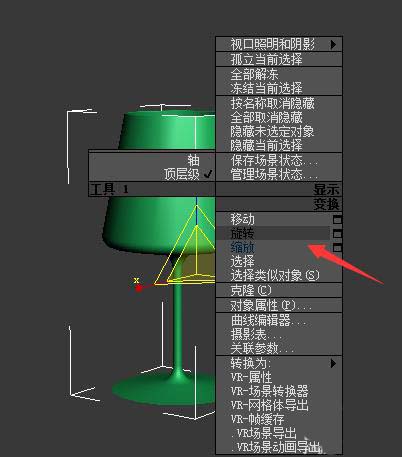Screen dimensions: 402x457
Task: Open the 转换为: submenu
Action: 279,363
